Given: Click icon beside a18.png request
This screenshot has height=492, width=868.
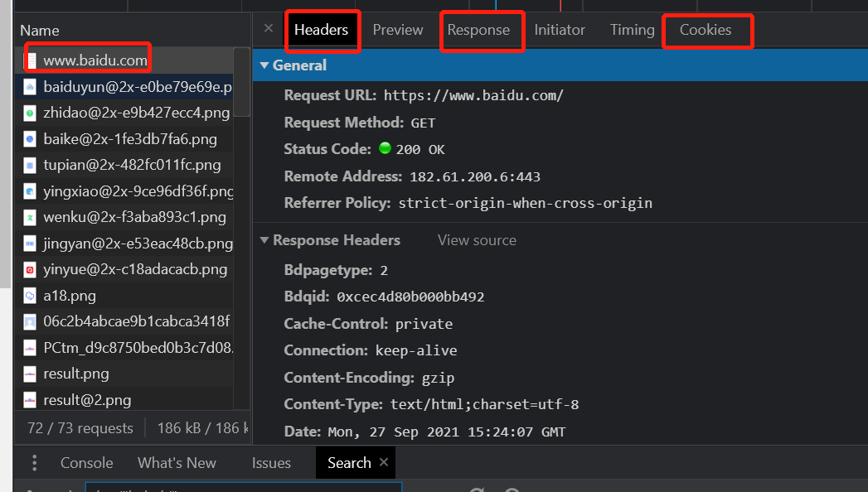Looking at the screenshot, I should coord(30,296).
